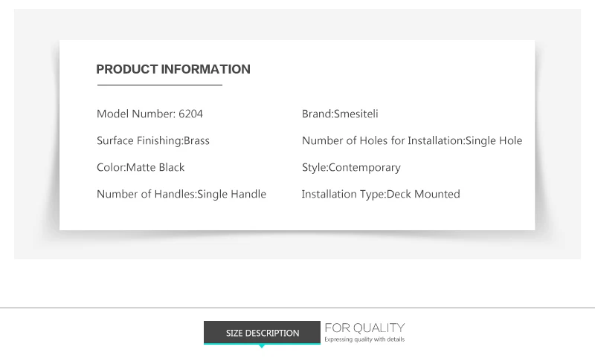Select the "Single Handle" value
Viewport: 595px width, 364px height.
click(x=231, y=195)
